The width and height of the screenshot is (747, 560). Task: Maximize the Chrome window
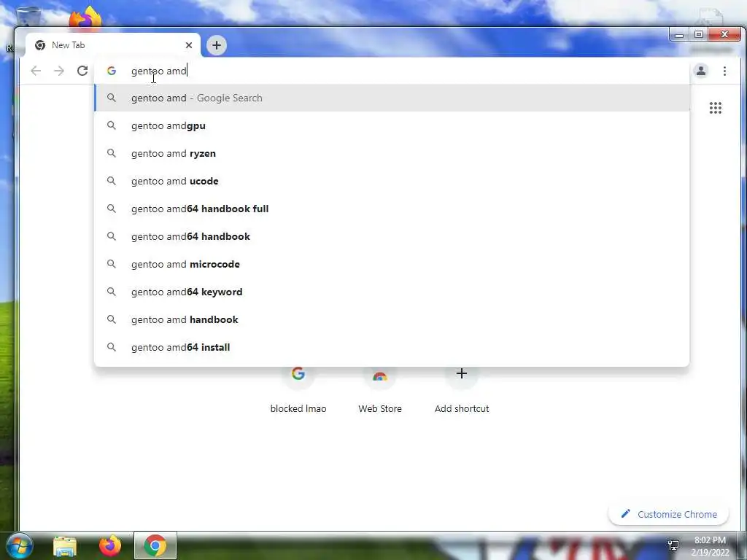pos(699,34)
